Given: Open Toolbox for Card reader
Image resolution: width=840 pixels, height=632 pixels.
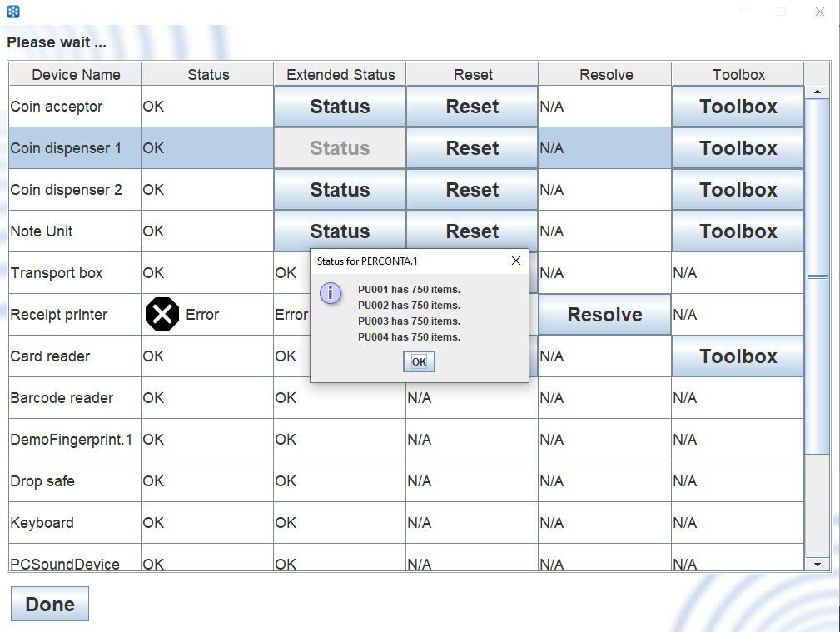Looking at the screenshot, I should coord(738,356).
